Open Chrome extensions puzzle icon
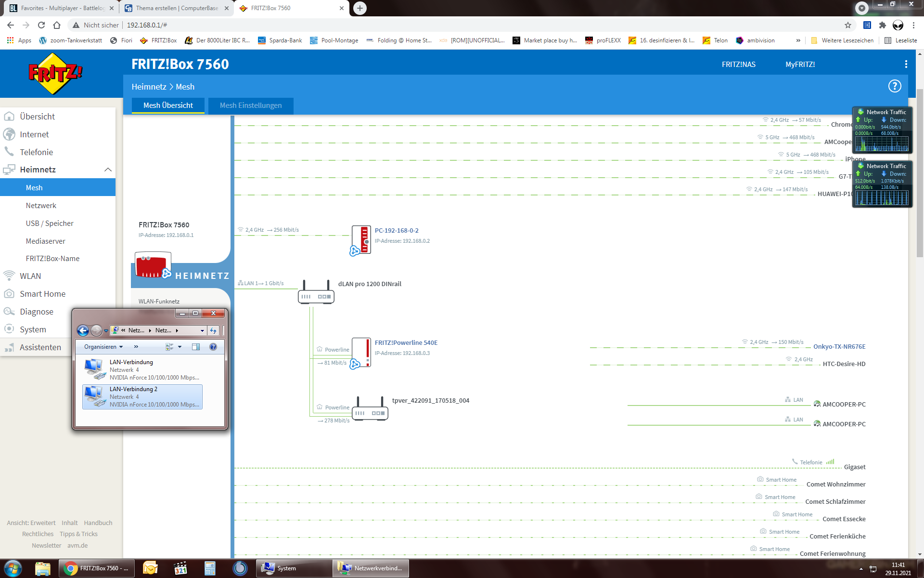 pos(882,25)
